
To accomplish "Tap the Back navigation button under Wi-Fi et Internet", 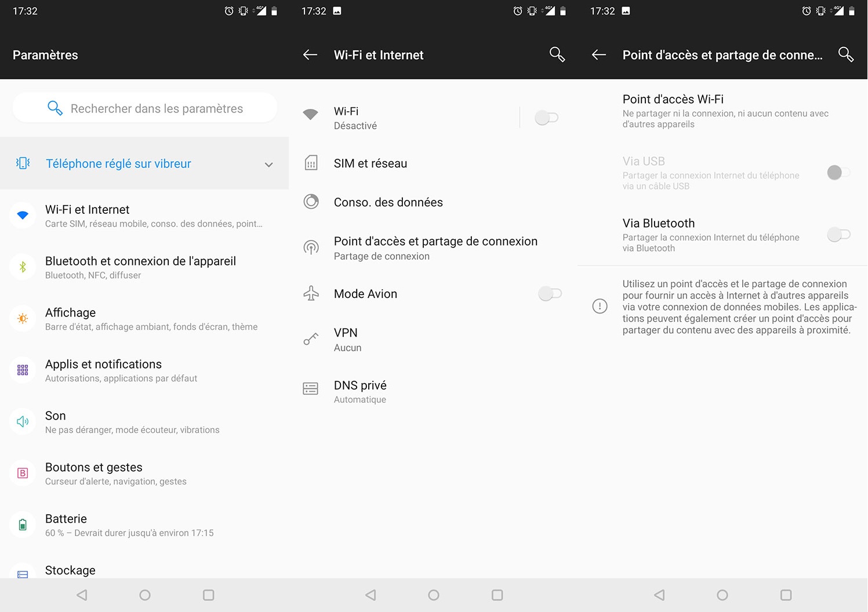I will point(371,595).
